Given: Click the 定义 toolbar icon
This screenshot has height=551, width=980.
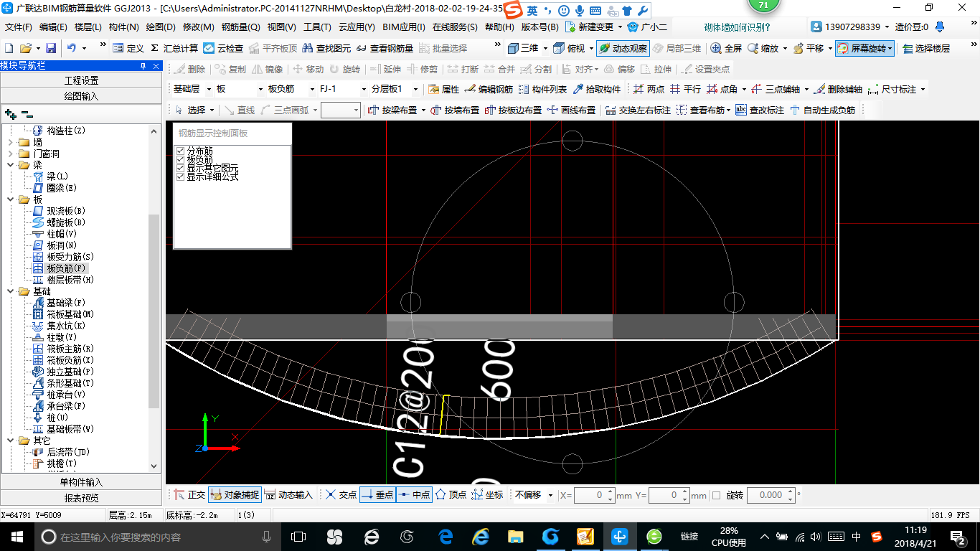Looking at the screenshot, I should [128, 48].
